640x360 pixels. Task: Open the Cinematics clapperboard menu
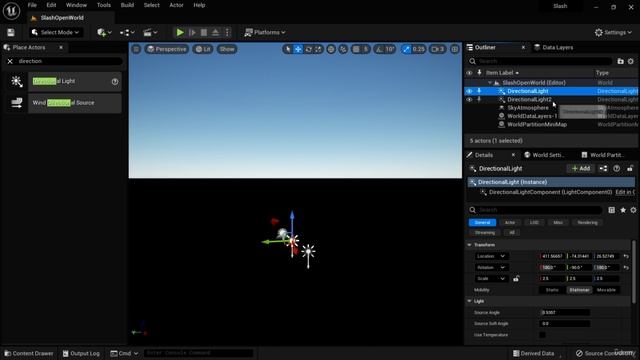[150, 32]
